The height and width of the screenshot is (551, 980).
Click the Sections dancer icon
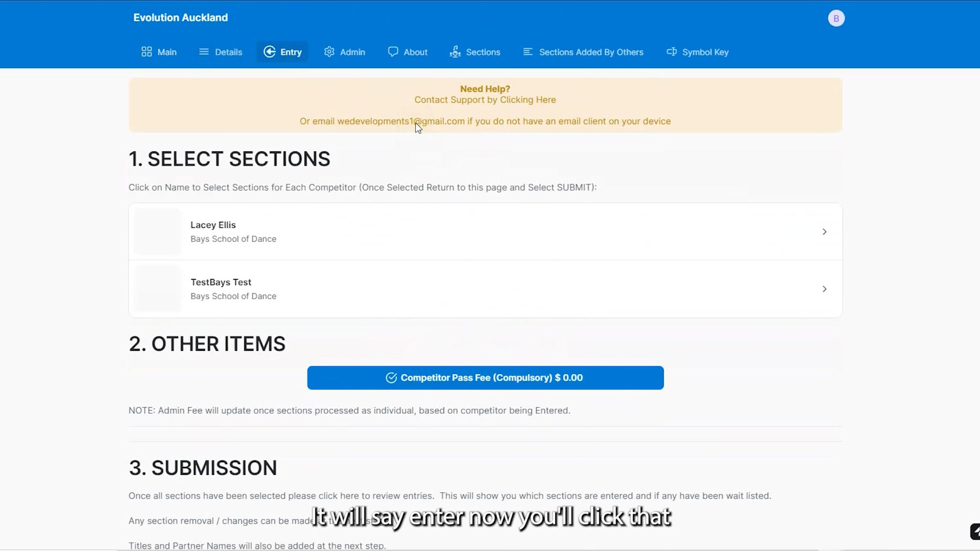455,52
